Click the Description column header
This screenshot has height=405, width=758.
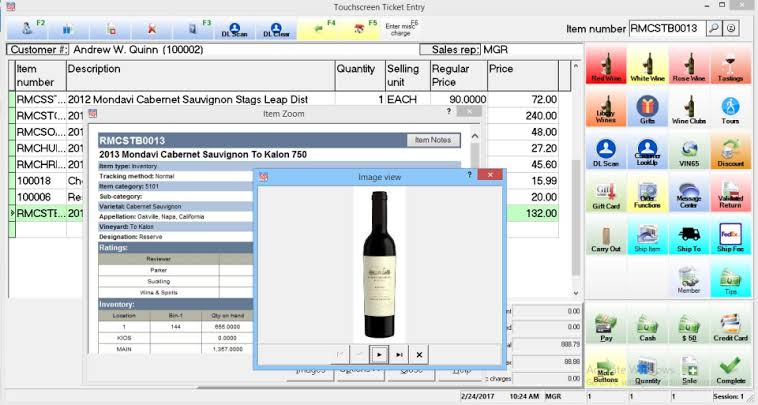click(x=201, y=75)
